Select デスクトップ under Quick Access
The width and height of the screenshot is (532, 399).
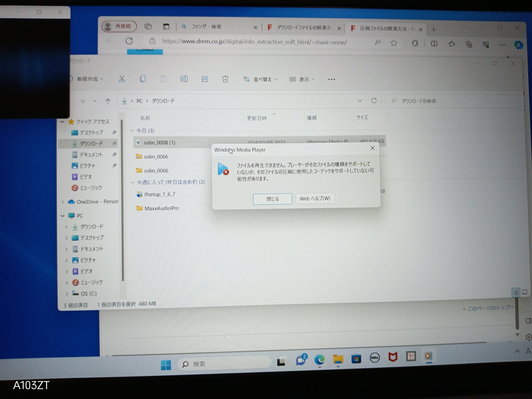[x=91, y=132]
